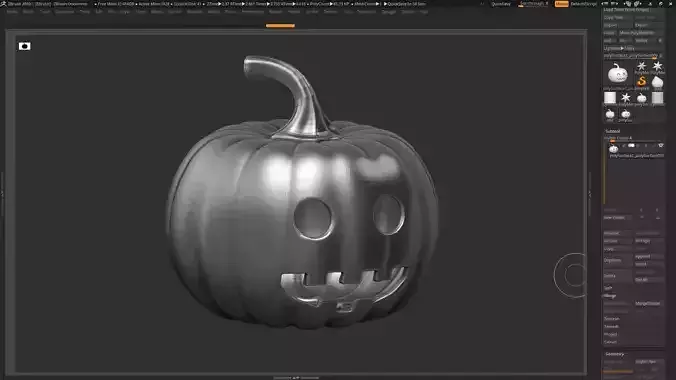Screen dimensions: 676x380
Task: Open the Render menu
Action: click(275, 12)
